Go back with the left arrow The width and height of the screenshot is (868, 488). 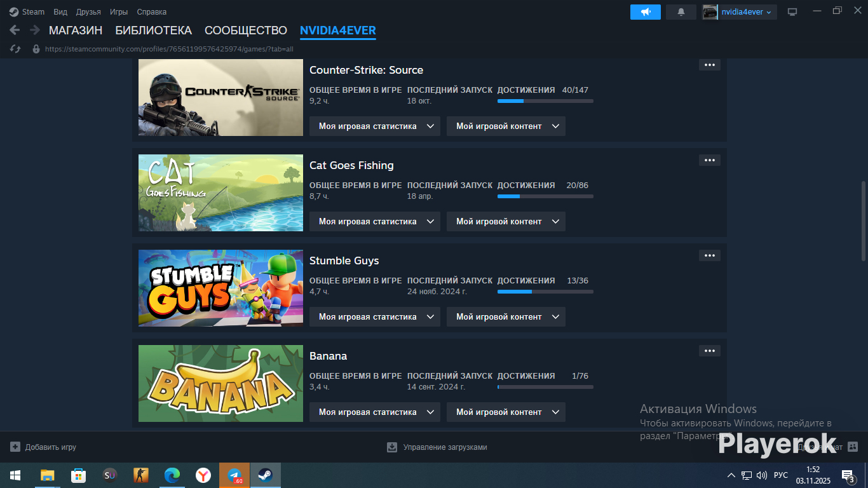point(15,30)
